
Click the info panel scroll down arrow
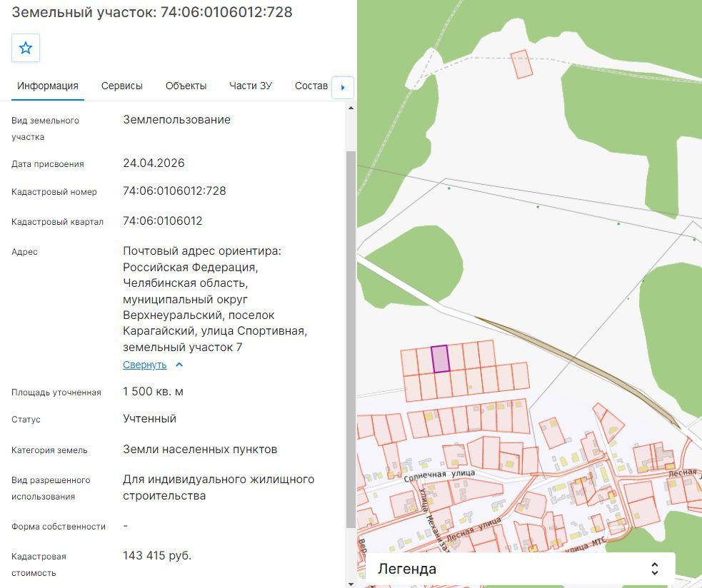coord(351,584)
